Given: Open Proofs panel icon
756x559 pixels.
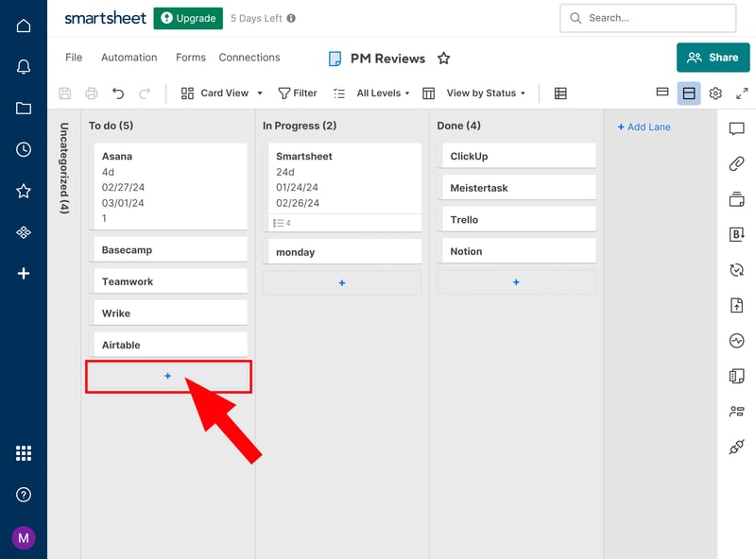Looking at the screenshot, I should [736, 199].
